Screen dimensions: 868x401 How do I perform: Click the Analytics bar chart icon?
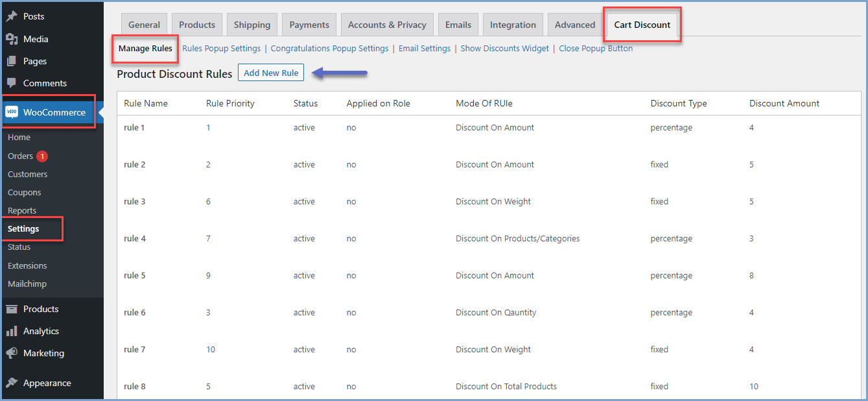[x=12, y=331]
